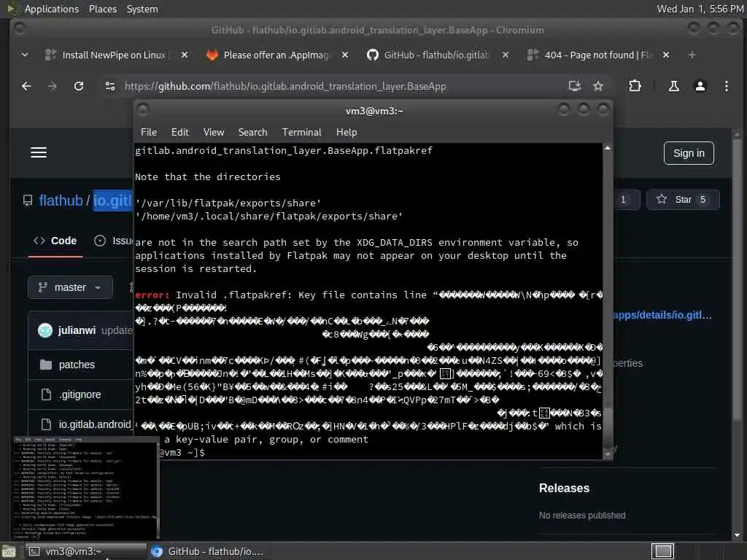The width and height of the screenshot is (747, 560).
Task: Open the flathub owner link
Action: [61, 201]
